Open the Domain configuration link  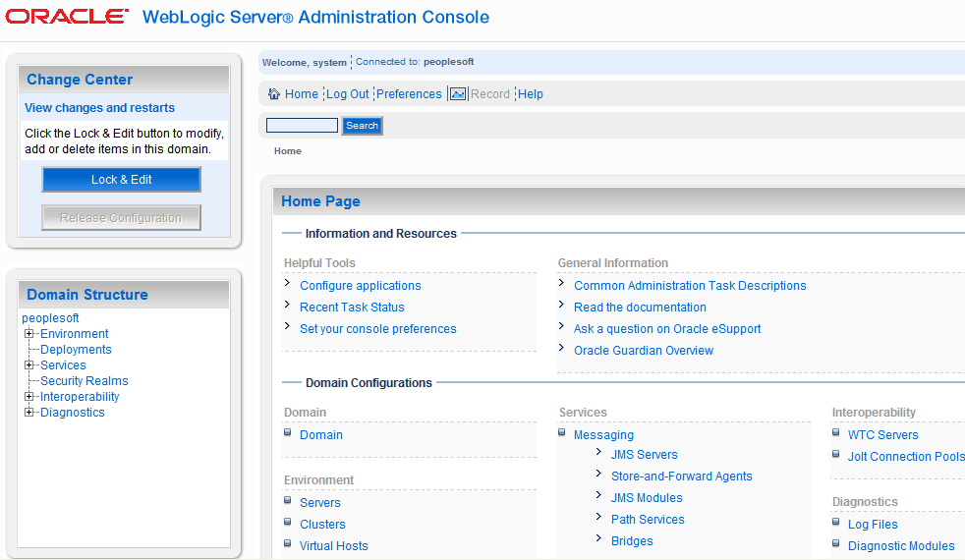click(x=321, y=435)
